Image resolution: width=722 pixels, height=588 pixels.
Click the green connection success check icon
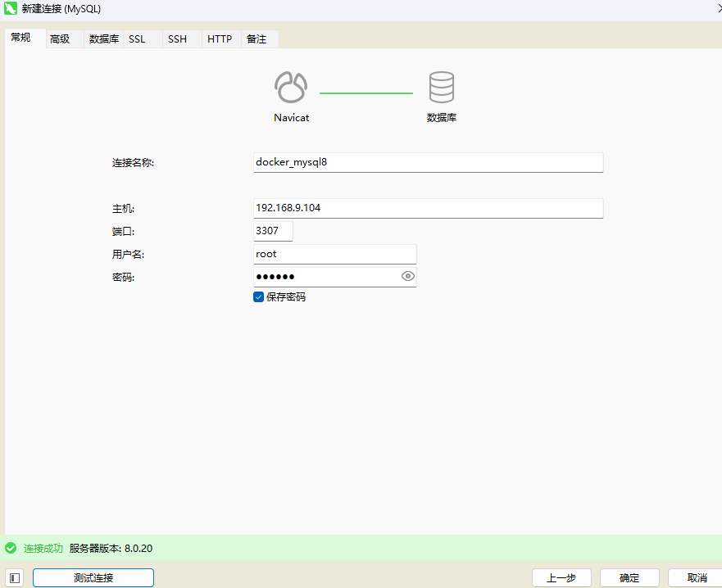point(11,548)
